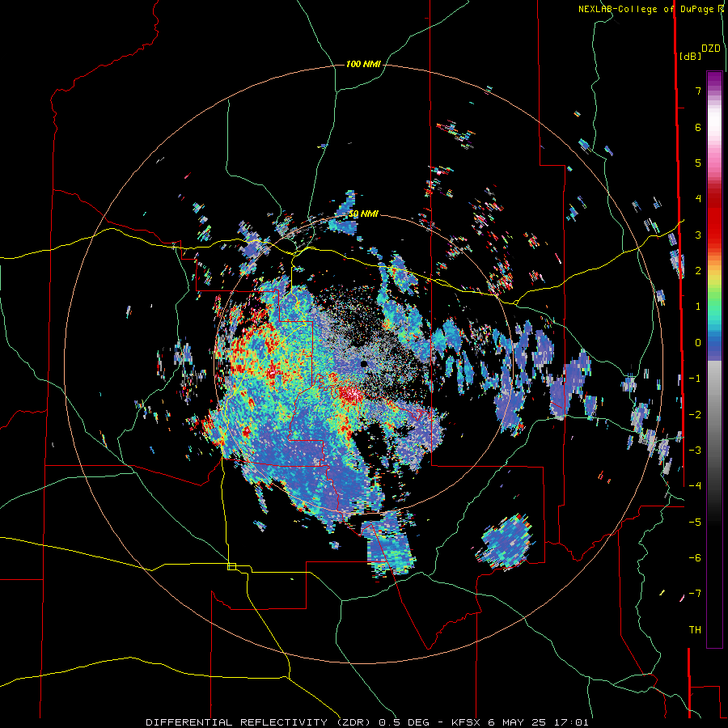The height and width of the screenshot is (728, 728).
Task: Click the 0.5 DEG elevation text
Action: point(406,722)
